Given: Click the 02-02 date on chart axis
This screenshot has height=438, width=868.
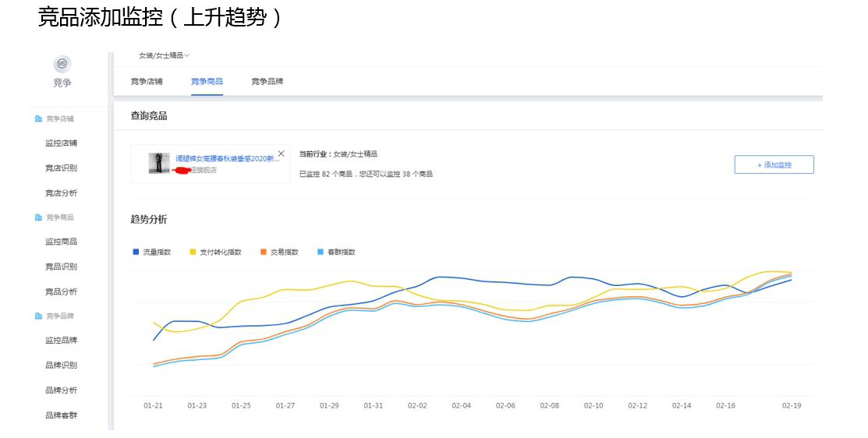Looking at the screenshot, I should [417, 406].
